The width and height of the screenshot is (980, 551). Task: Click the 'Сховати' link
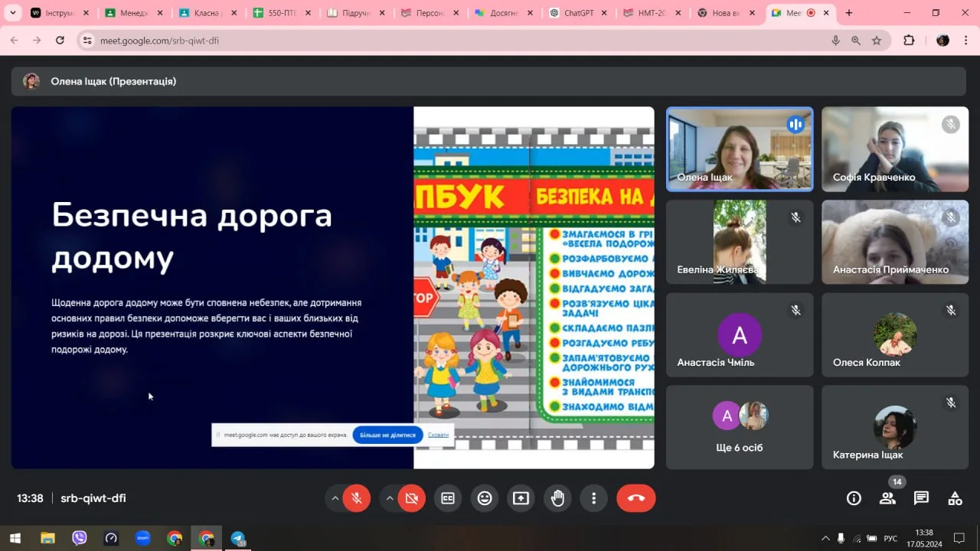tap(438, 435)
